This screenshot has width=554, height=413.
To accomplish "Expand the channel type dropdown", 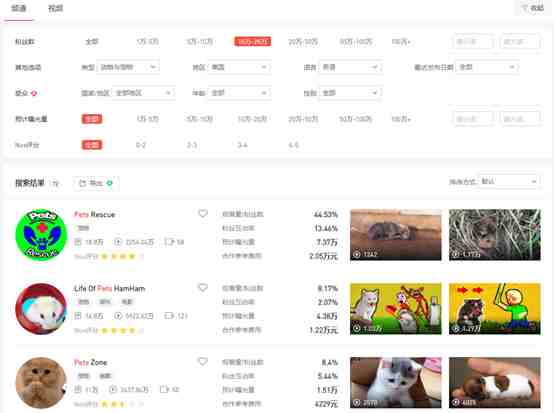I will pyautogui.click(x=128, y=67).
